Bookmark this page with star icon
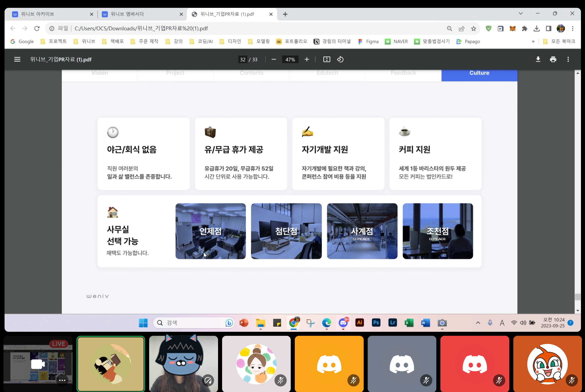The image size is (585, 392). pos(474,29)
